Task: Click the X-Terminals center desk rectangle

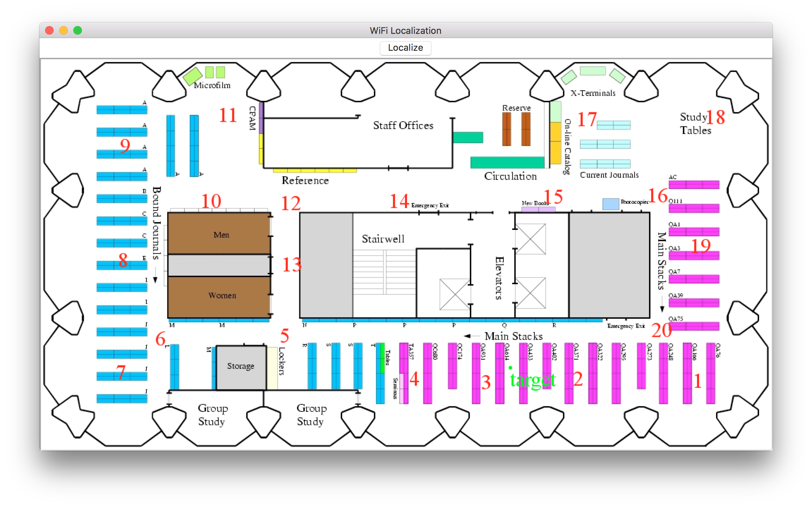Action: 593,71
